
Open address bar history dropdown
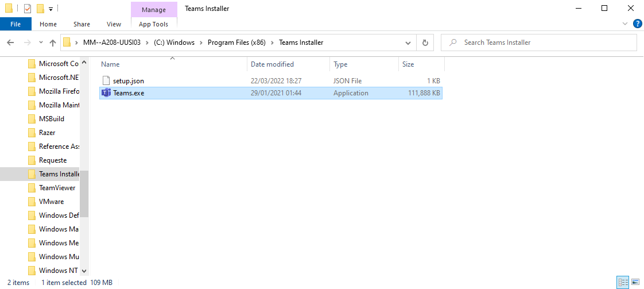[x=408, y=43]
